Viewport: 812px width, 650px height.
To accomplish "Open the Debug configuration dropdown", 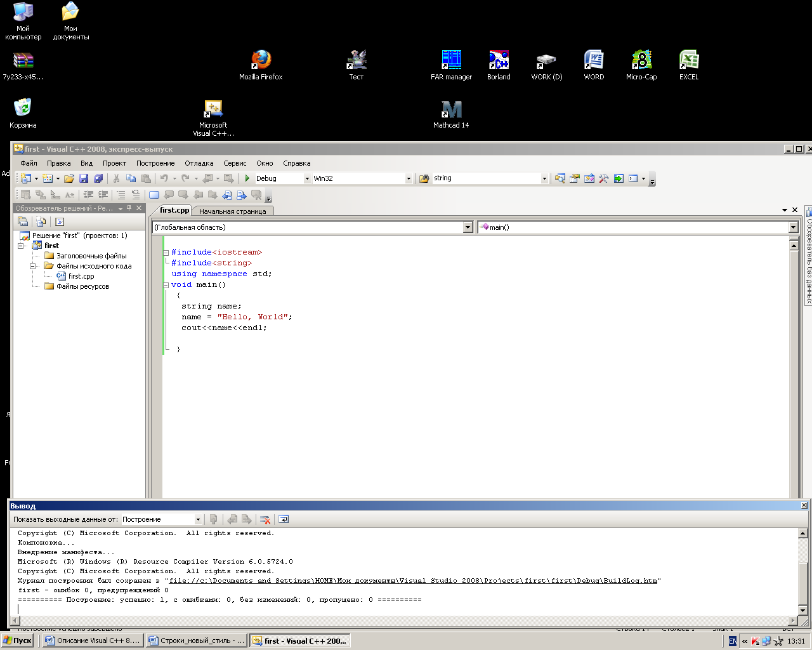I will (x=307, y=179).
